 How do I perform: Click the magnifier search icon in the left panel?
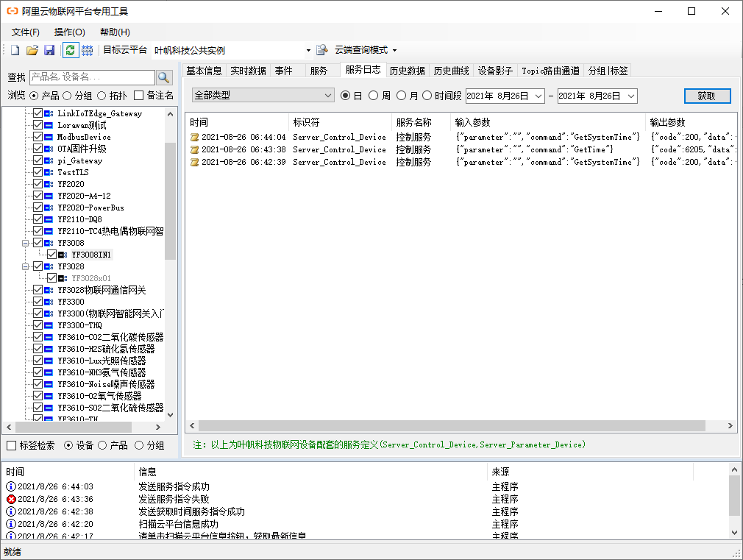coord(163,77)
